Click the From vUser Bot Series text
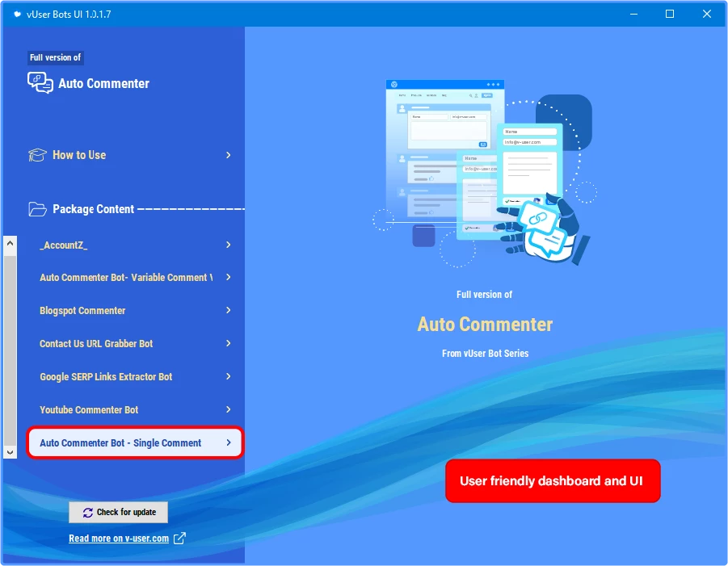The height and width of the screenshot is (566, 728). pos(485,354)
